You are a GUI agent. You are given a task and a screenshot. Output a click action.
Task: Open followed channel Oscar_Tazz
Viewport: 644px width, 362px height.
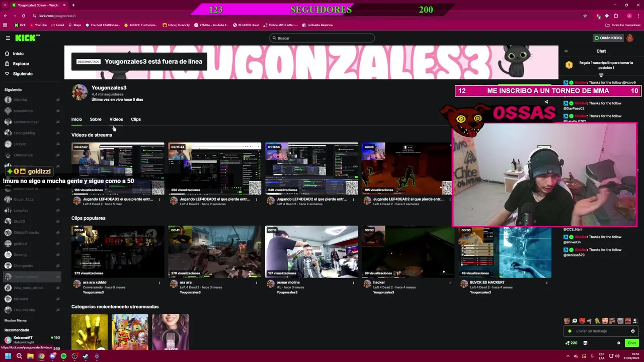pyautogui.click(x=31, y=200)
